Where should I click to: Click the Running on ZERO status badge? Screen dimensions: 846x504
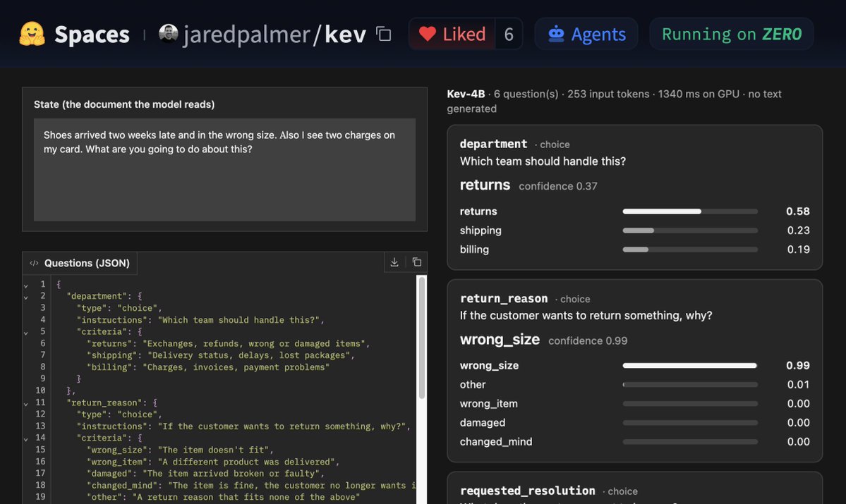point(732,34)
